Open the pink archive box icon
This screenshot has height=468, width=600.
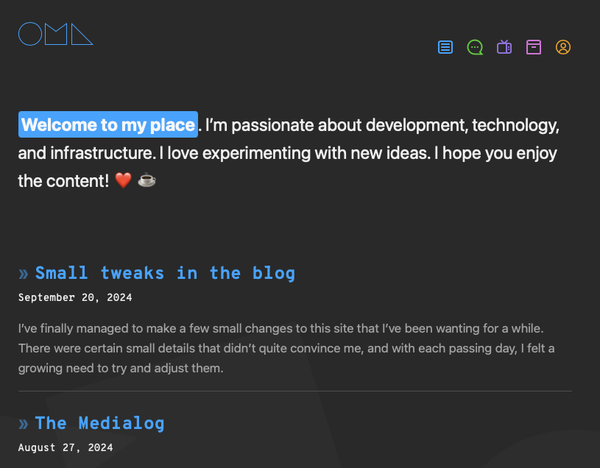(534, 47)
